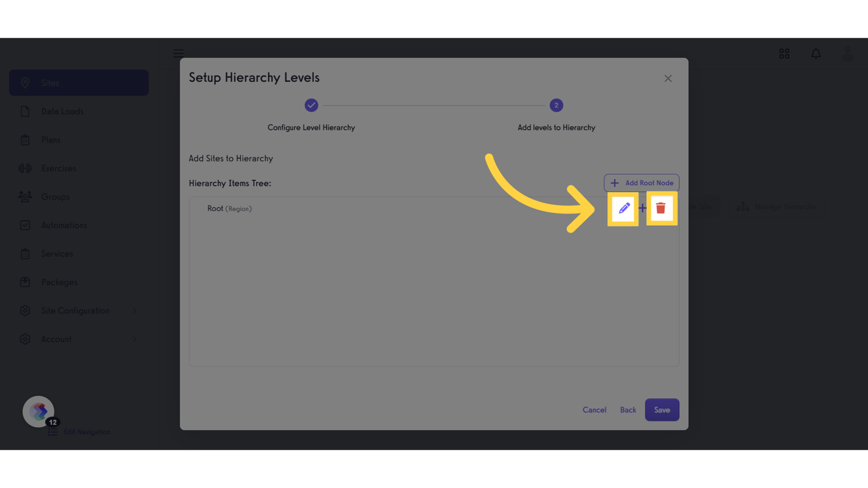The width and height of the screenshot is (868, 488).
Task: Select step 2 Add levels to Hierarchy
Action: (x=556, y=105)
